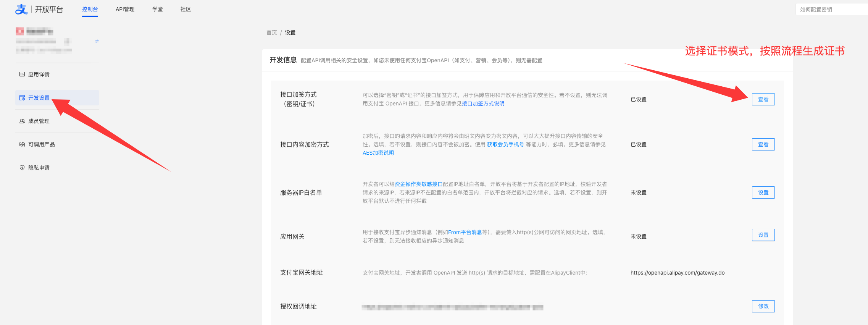Viewport: 868px width, 325px height.
Task: Open the 资金操作类敏感接口 link
Action: pyautogui.click(x=419, y=184)
